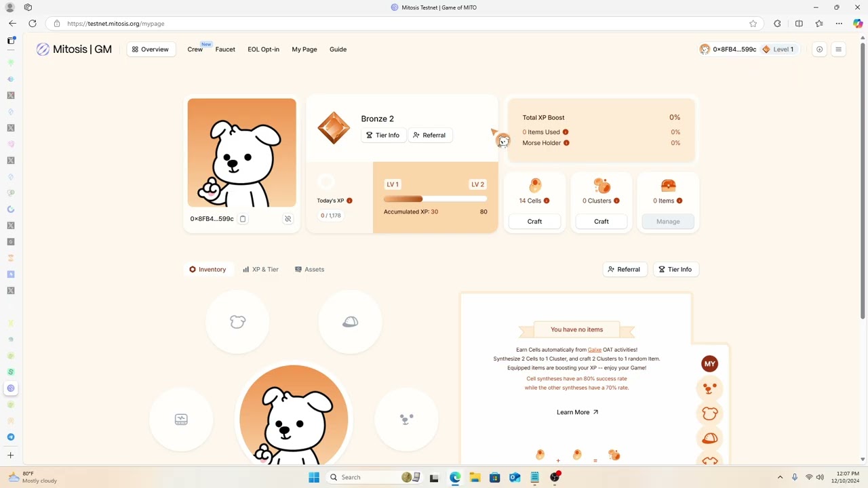Image resolution: width=868 pixels, height=488 pixels.
Task: Open browser Settings and more menu
Action: [839, 24]
